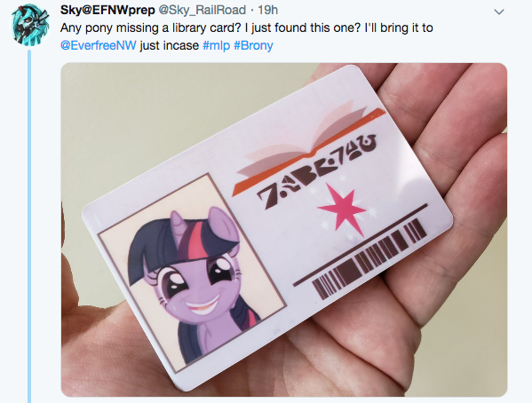Click the blue thread connector line
This screenshot has width=532, height=403.
[x=29, y=226]
